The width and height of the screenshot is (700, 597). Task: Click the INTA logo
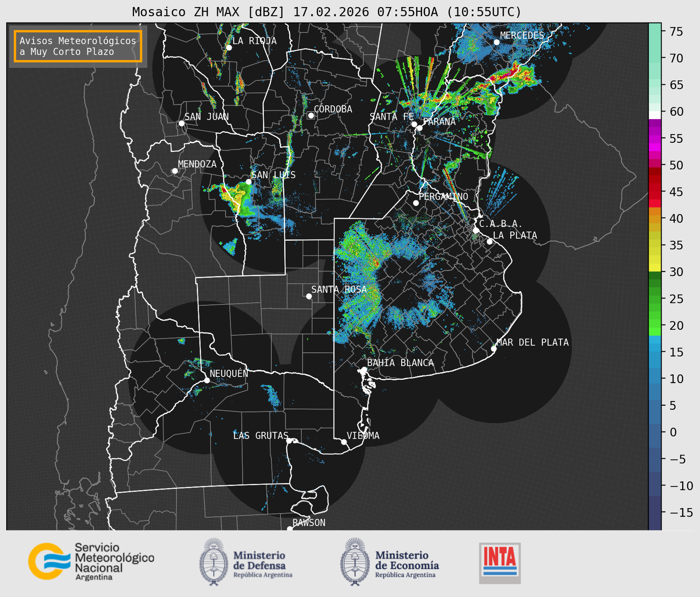[x=500, y=563]
